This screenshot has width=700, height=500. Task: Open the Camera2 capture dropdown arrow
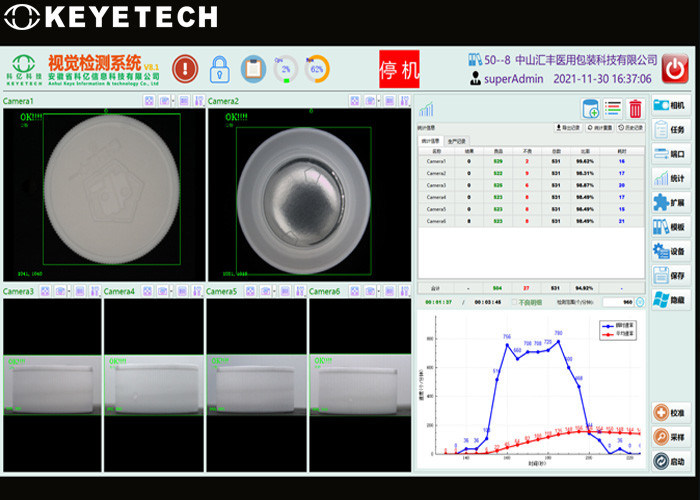click(376, 101)
